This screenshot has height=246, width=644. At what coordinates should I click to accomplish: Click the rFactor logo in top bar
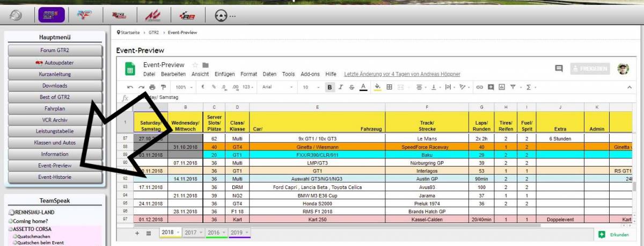point(85,16)
